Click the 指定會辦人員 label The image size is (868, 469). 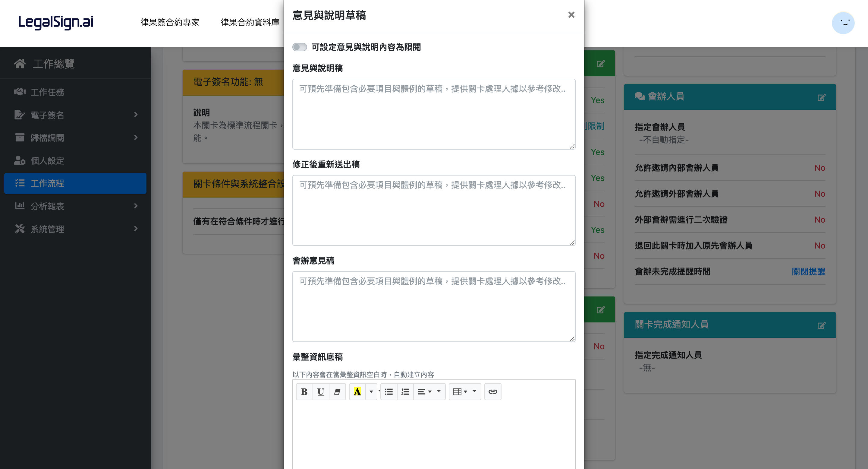660,127
